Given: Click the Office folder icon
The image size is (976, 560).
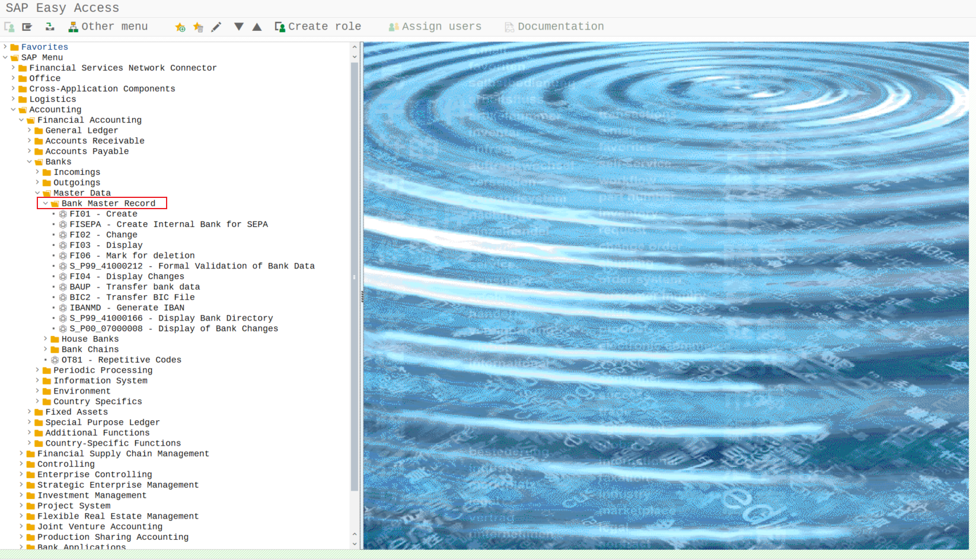Looking at the screenshot, I should 23,78.
